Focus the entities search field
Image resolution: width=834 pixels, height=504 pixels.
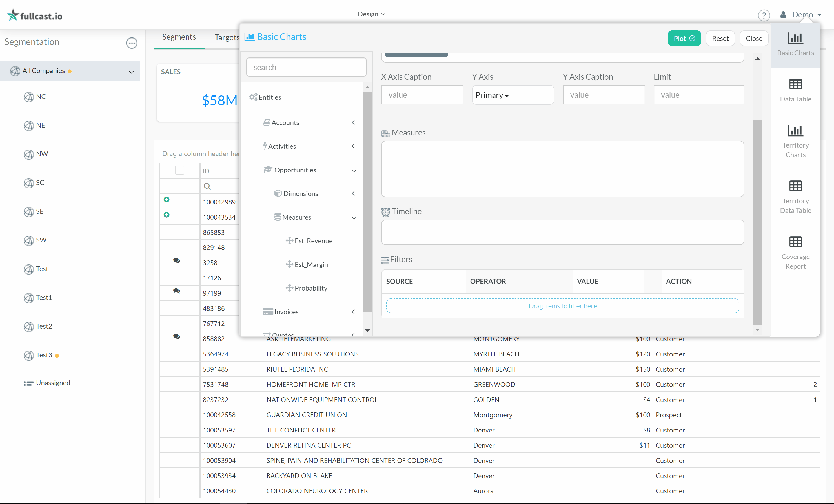point(306,67)
